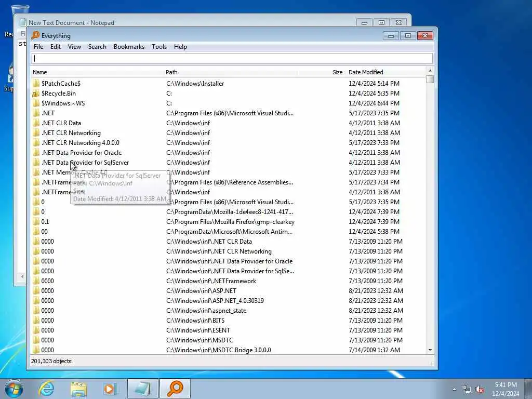Sort results by Name column header
The height and width of the screenshot is (399, 532).
pos(97,72)
